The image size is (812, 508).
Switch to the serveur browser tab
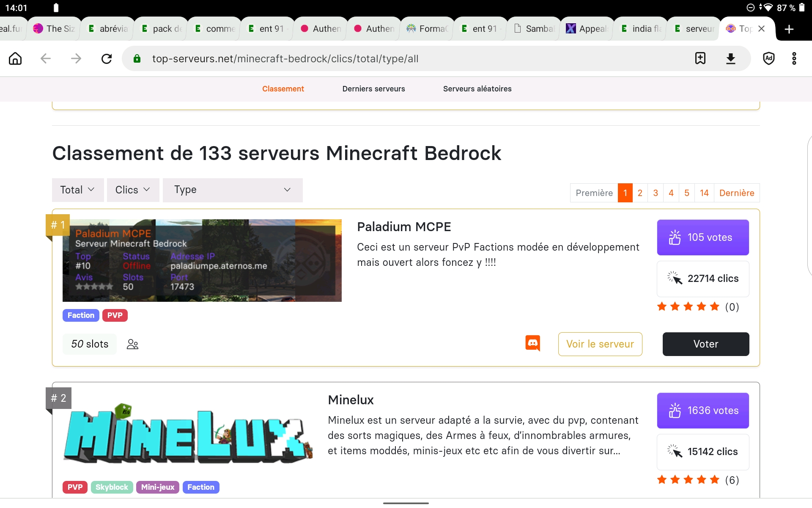693,29
